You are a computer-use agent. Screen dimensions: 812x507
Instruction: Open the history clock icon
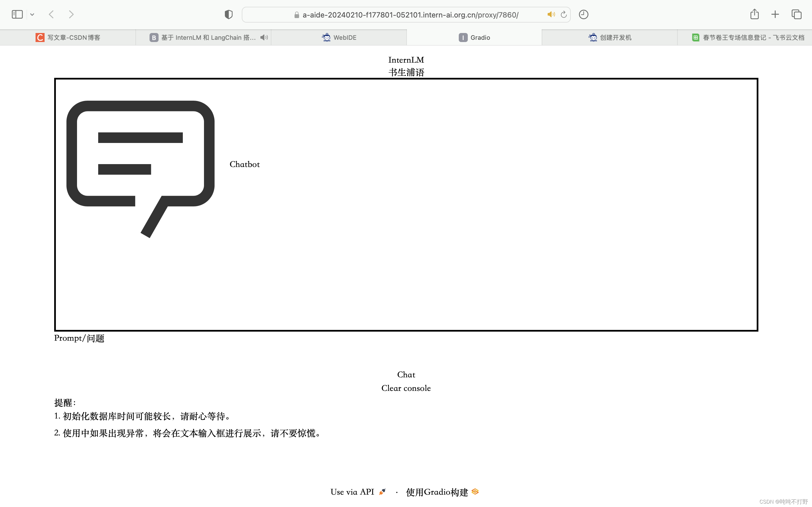(x=583, y=14)
